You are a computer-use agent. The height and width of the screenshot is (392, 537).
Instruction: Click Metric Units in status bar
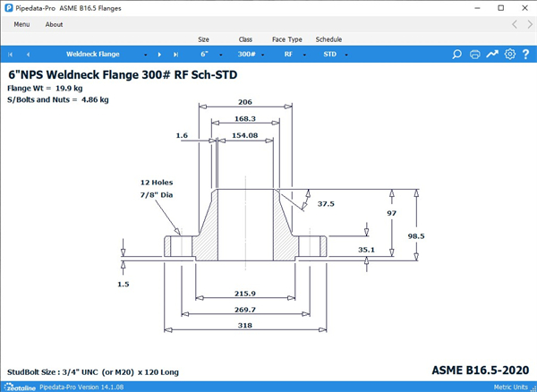pos(509,386)
